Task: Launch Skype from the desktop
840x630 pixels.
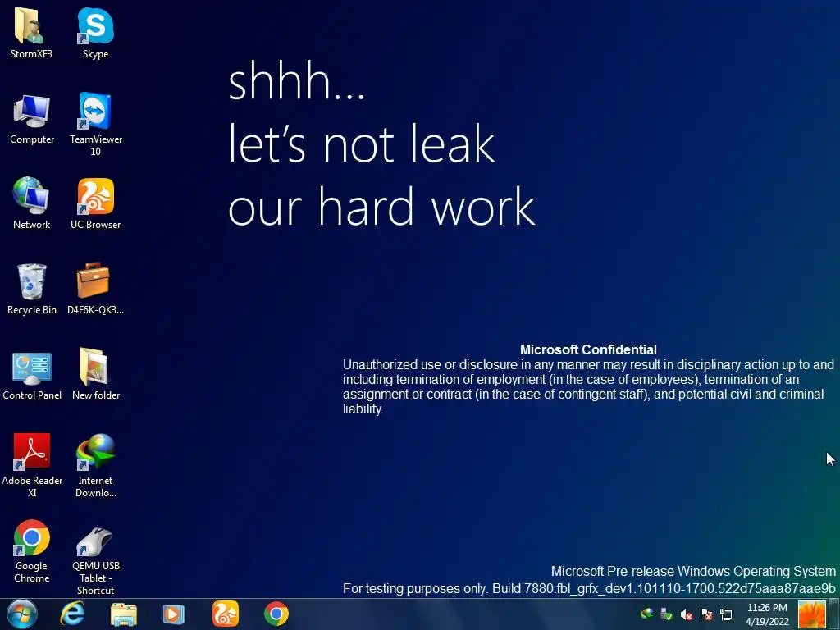Action: click(x=95, y=32)
